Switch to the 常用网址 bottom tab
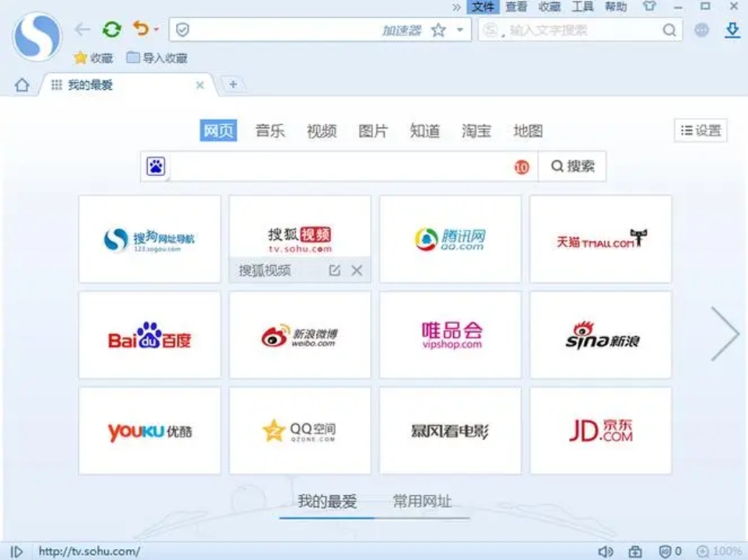748x560 pixels. 423,501
